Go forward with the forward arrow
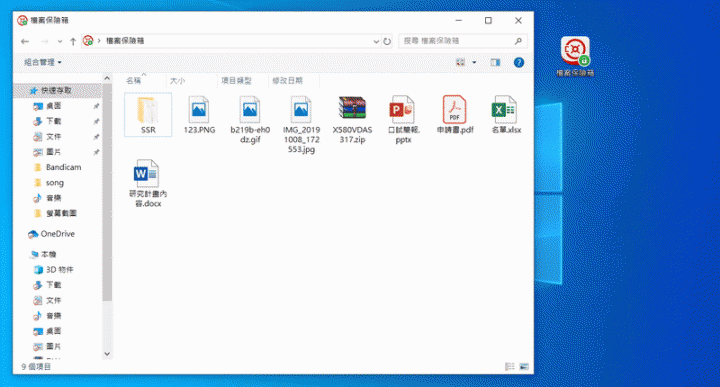The image size is (720, 387). pyautogui.click(x=45, y=41)
